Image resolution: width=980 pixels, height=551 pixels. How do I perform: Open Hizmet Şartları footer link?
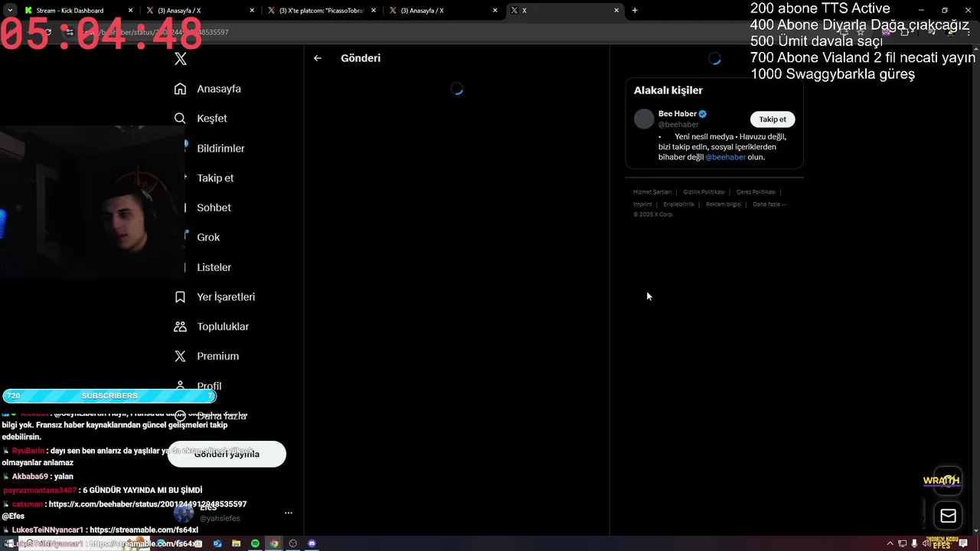click(652, 192)
